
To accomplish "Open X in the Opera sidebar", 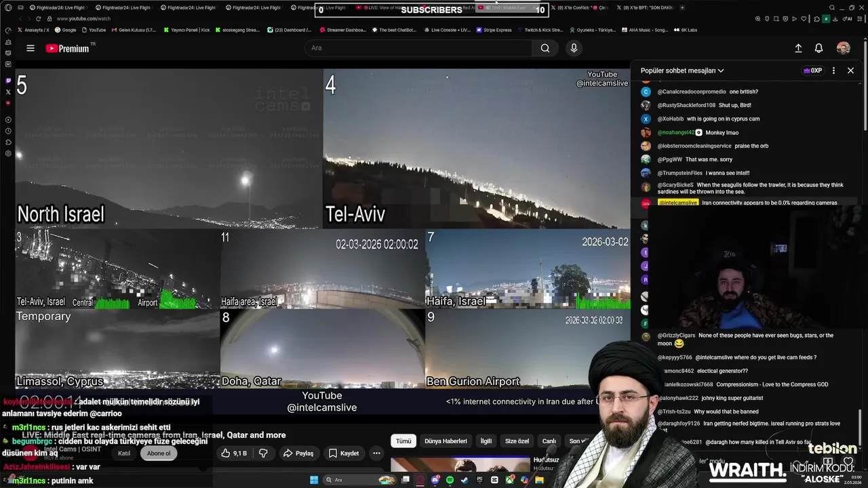I will point(8,91).
